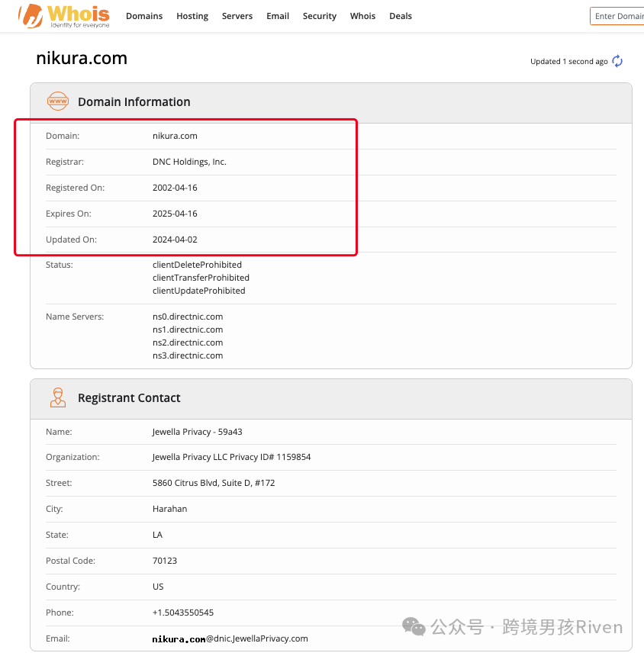Click the 'Phone:' field label
Image resolution: width=644 pixels, height=653 pixels.
(60, 612)
